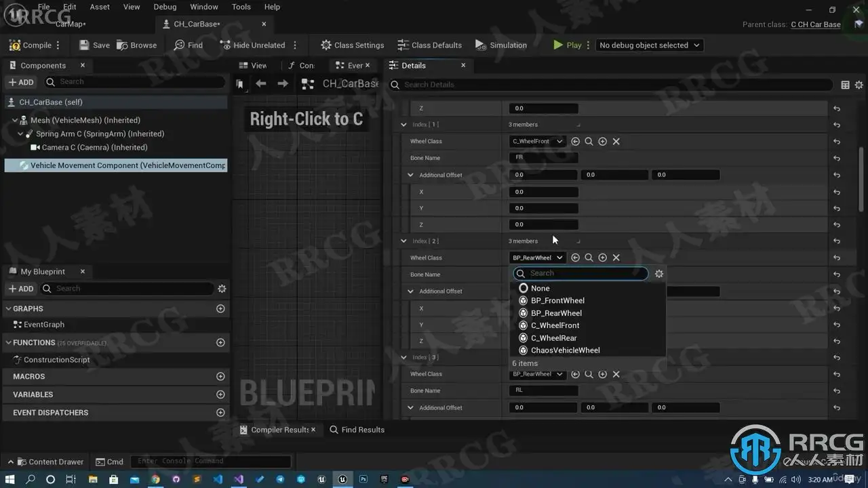The image size is (868, 488).
Task: Open Visual Studio Code from the taskbar
Action: pos(218,479)
